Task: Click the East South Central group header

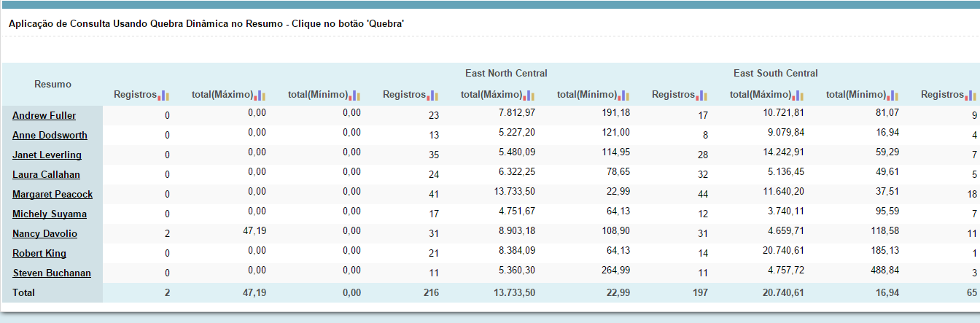Action: point(775,74)
